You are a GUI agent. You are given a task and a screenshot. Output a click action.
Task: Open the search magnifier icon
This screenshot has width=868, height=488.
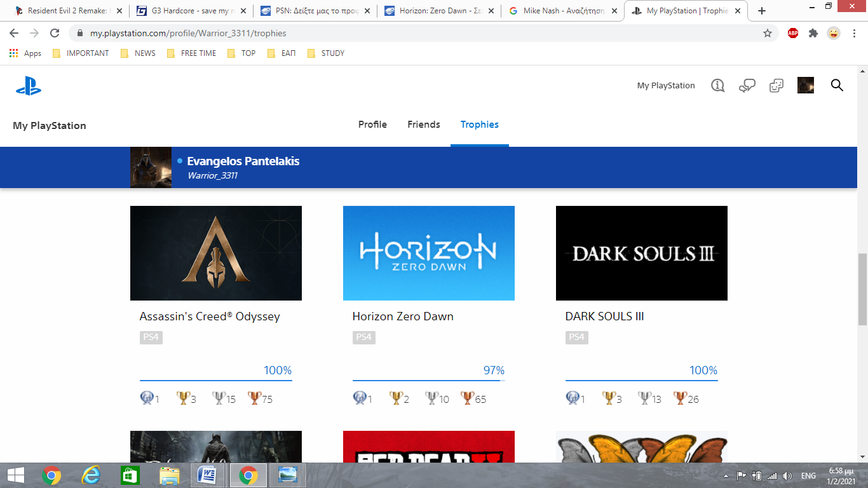coord(837,85)
